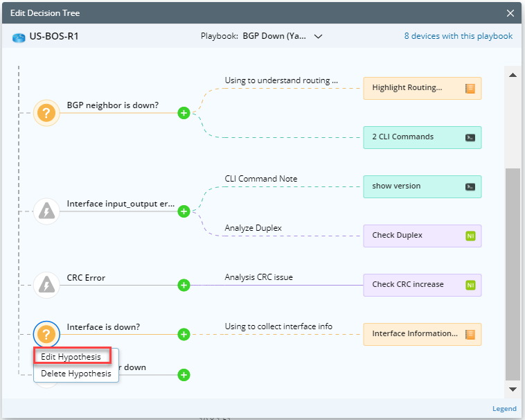This screenshot has width=525, height=420.
Task: Select Edit Hypothesis from context menu
Action: click(x=72, y=356)
